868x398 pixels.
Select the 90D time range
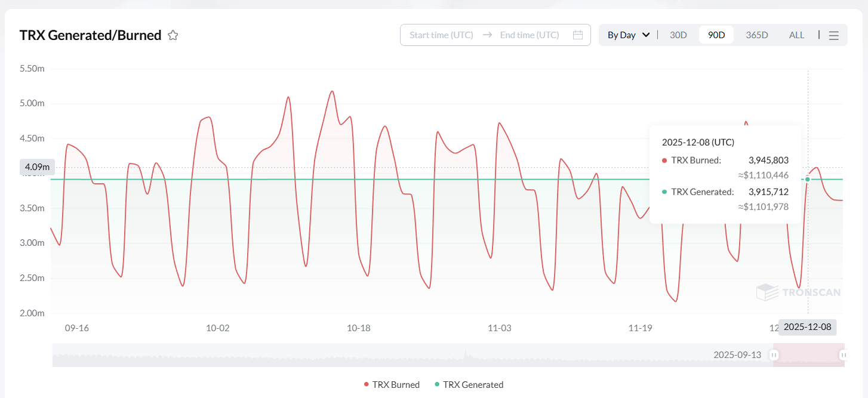(716, 35)
